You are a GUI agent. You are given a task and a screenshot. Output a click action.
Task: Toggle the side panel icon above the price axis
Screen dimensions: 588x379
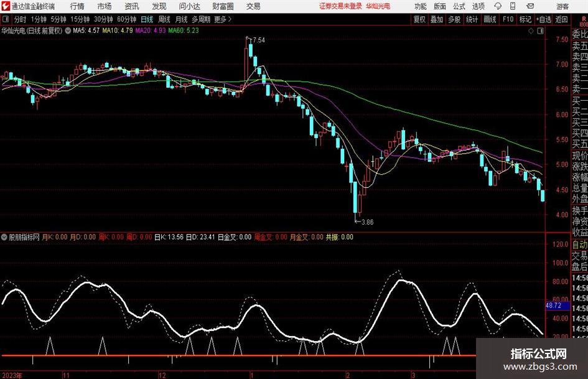pyautogui.click(x=540, y=31)
